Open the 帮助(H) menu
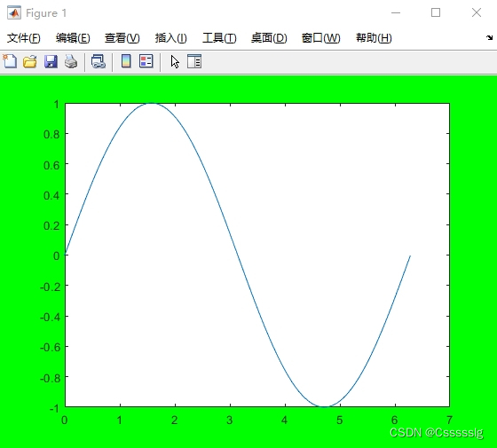The height and width of the screenshot is (448, 497). (x=374, y=38)
